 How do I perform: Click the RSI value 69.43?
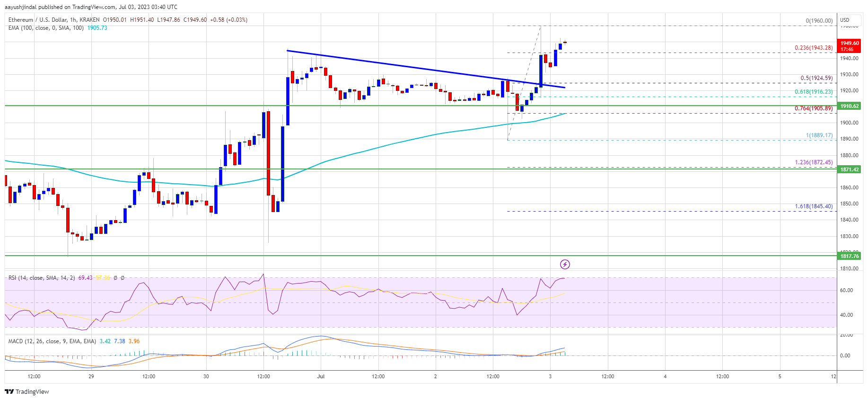click(x=85, y=278)
